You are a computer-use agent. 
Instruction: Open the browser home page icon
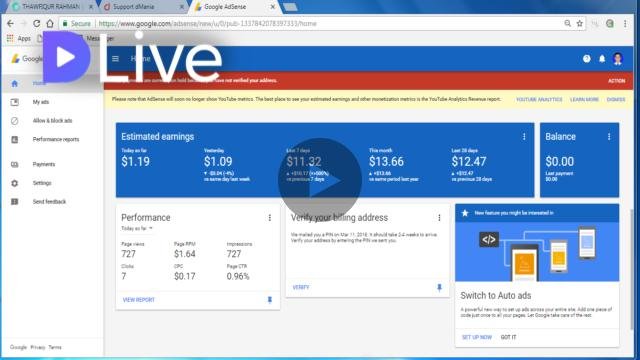[50, 24]
